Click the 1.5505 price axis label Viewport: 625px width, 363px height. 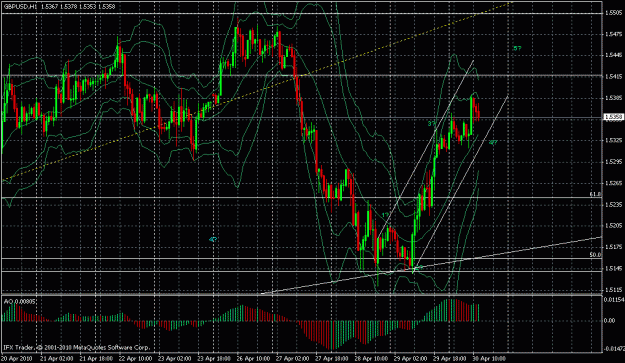click(x=613, y=13)
